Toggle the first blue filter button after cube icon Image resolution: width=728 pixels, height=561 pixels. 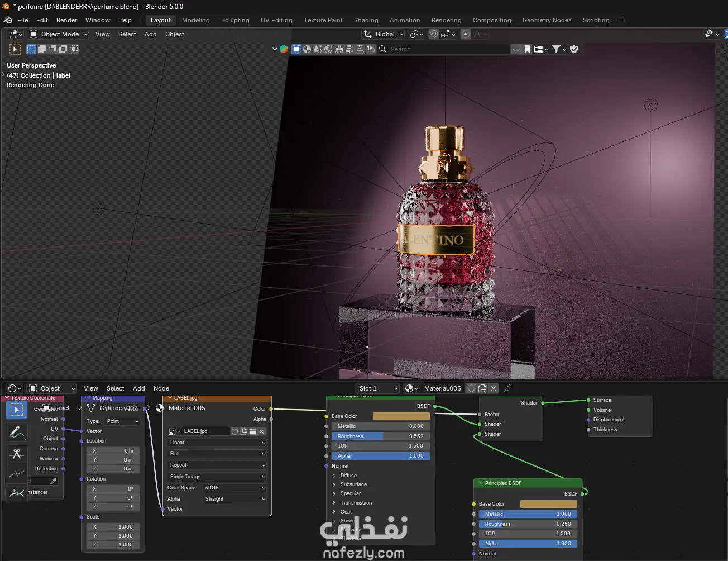pyautogui.click(x=296, y=49)
